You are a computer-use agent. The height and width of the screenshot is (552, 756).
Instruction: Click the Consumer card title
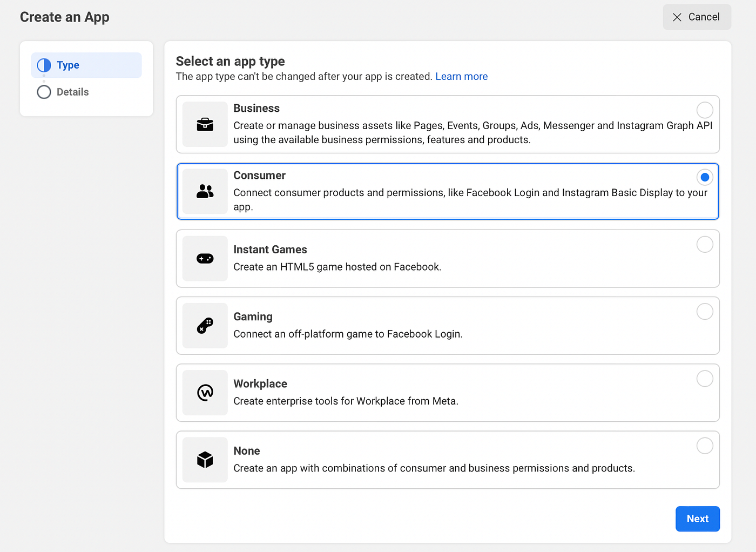point(259,176)
